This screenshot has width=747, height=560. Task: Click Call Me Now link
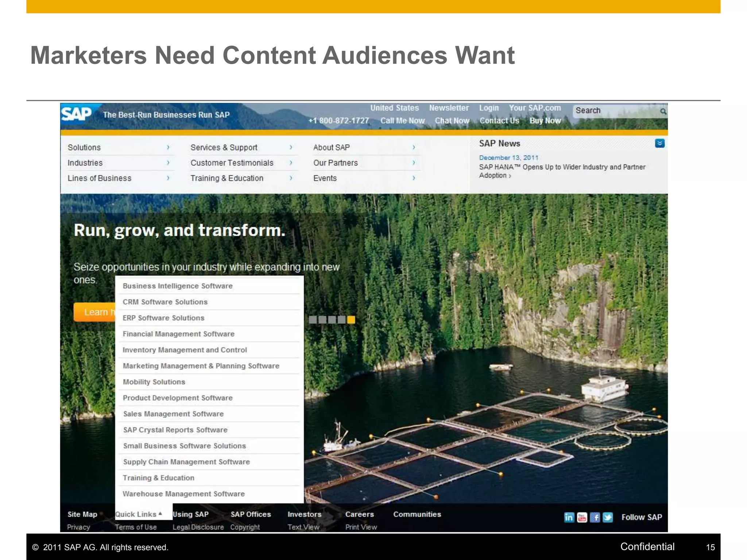pos(403,121)
